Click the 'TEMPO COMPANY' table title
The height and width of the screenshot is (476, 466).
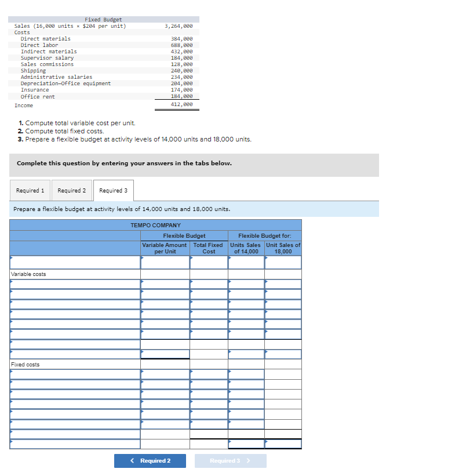[156, 226]
